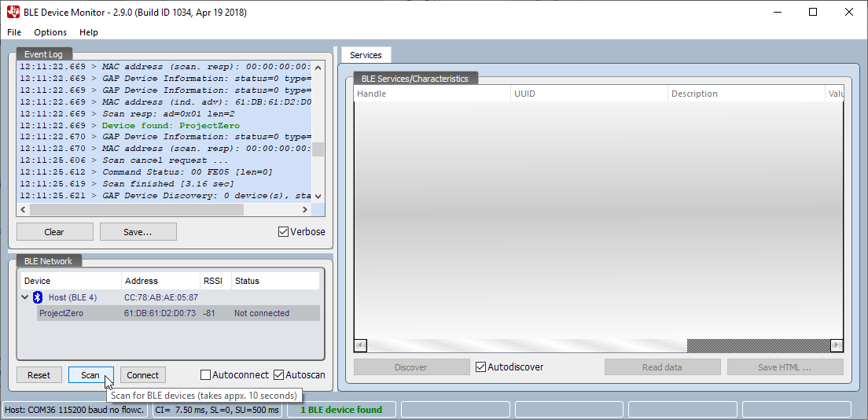Switch to the Services tab
Screen dimensions: 868x420
pos(366,55)
